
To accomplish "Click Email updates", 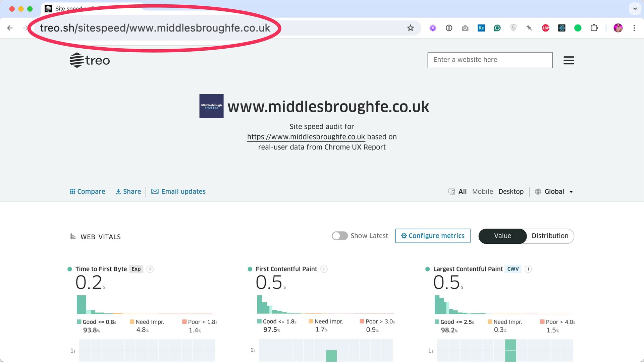I will pos(178,192).
